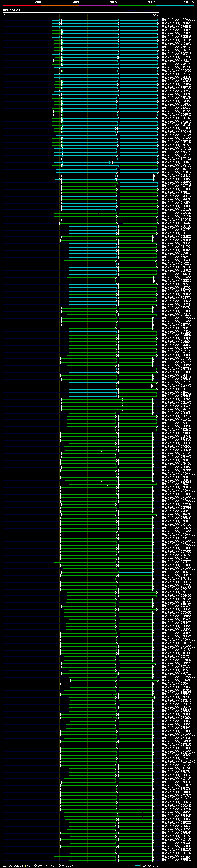
Task: Select hit UniRef100_B7FNK0
Action: [x=176, y=860]
